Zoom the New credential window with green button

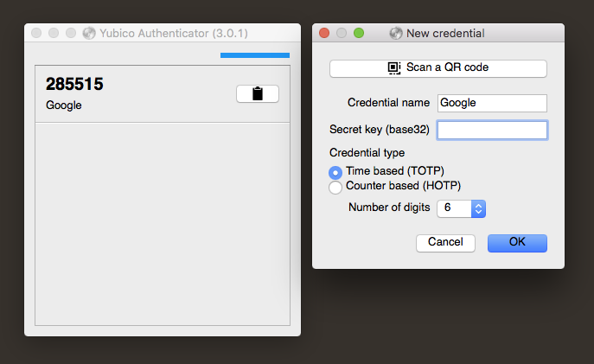tap(359, 34)
